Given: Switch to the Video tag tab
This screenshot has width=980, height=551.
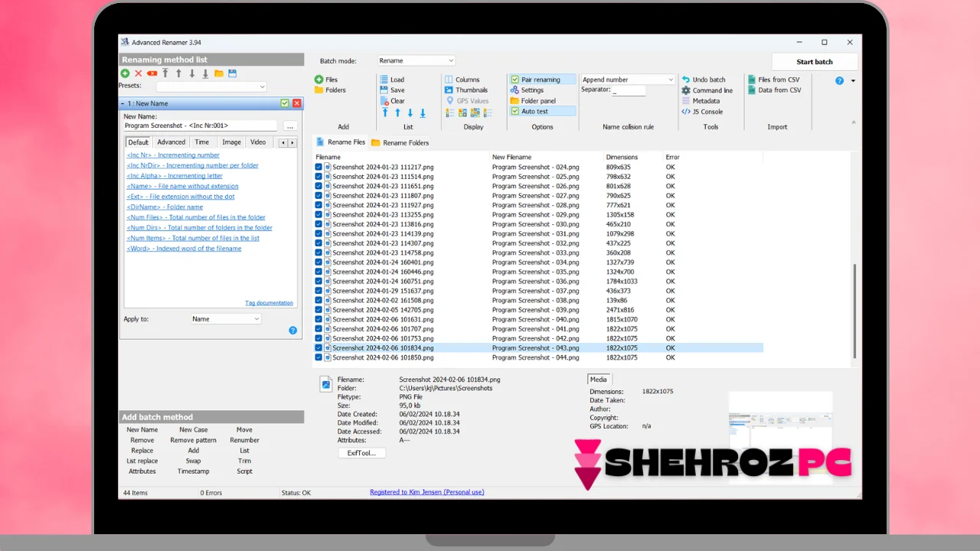Looking at the screenshot, I should (258, 142).
